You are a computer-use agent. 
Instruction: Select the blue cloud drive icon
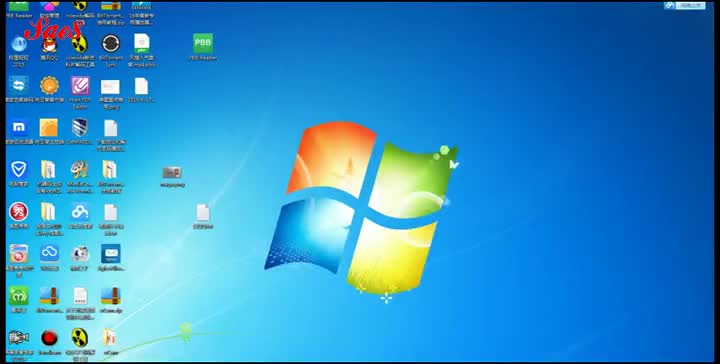point(49,253)
